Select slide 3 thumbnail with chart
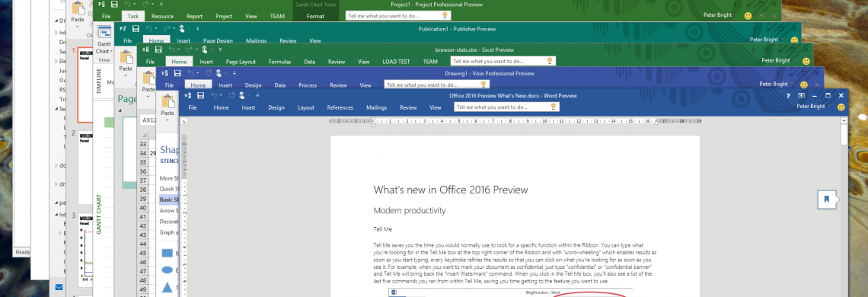868x297 pixels. click(x=85, y=250)
